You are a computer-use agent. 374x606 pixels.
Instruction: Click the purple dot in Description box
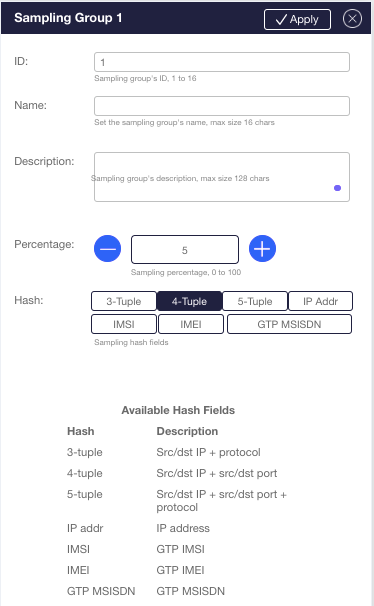pyautogui.click(x=337, y=188)
